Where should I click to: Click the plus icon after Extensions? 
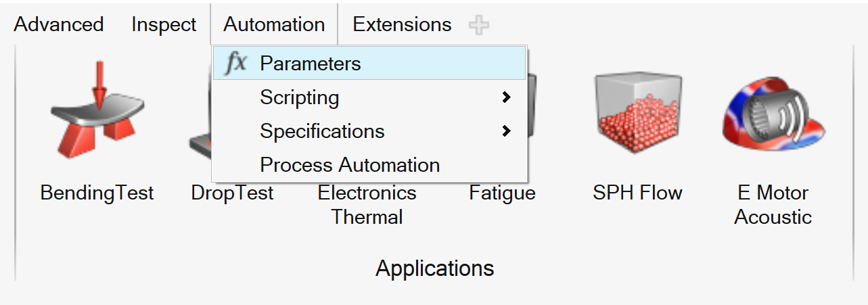479,26
